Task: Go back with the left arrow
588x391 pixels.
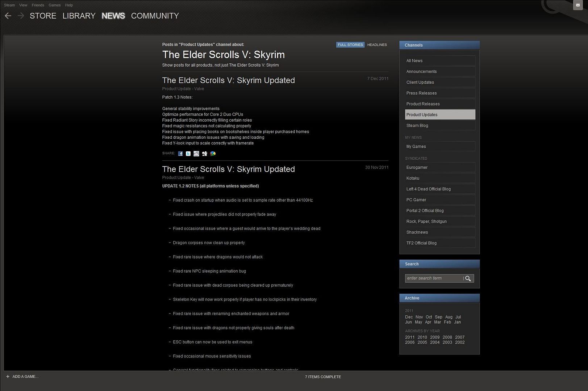Action: tap(8, 16)
